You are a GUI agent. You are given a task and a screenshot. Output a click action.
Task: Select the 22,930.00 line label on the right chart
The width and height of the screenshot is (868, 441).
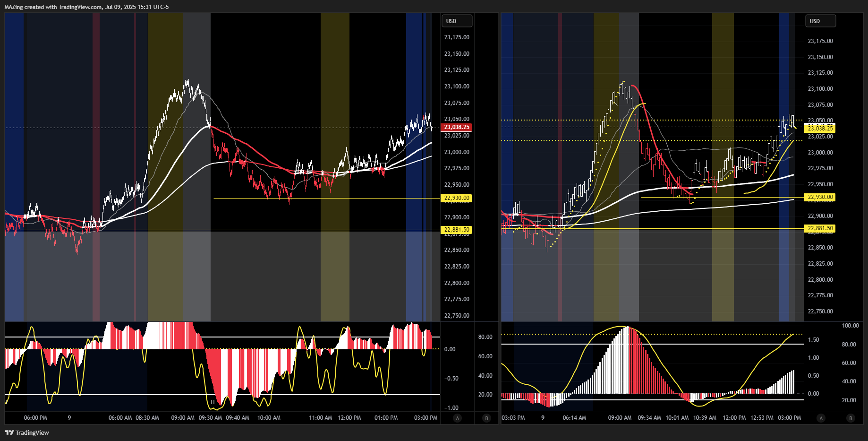[820, 197]
